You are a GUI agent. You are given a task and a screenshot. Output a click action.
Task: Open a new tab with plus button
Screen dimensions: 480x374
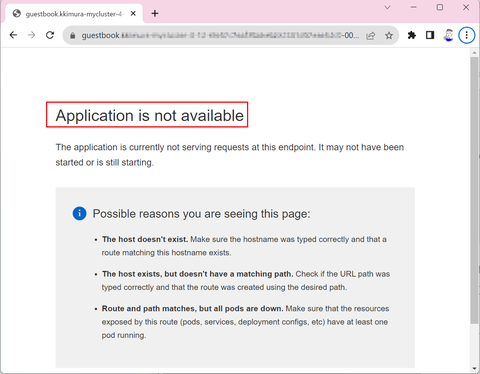(155, 14)
